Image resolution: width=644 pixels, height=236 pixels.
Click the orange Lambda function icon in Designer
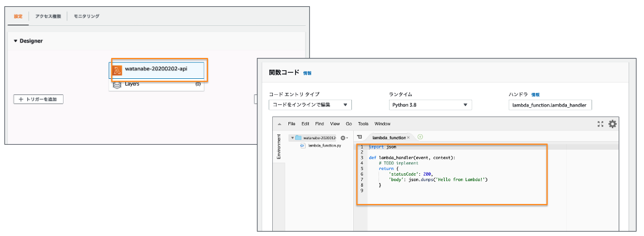click(117, 70)
